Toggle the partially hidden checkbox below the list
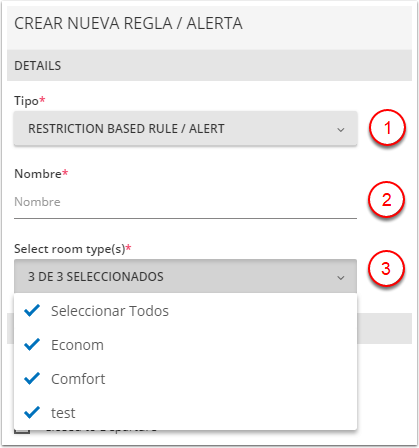The width and height of the screenshot is (419, 448). pos(22,431)
